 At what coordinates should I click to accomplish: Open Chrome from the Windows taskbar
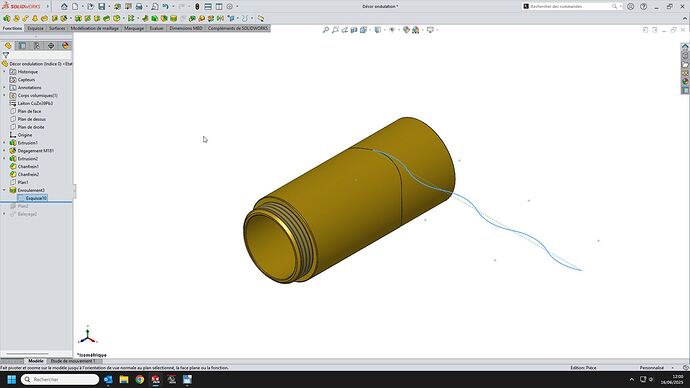pos(140,380)
